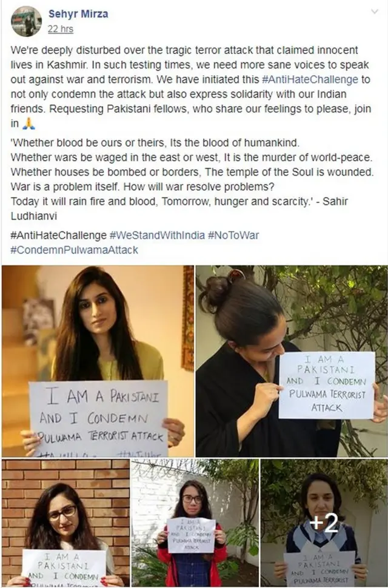Image resolution: width=388 pixels, height=588 pixels.
Task: Click the Sehyr Mirza author name
Action: pyautogui.click(x=78, y=14)
